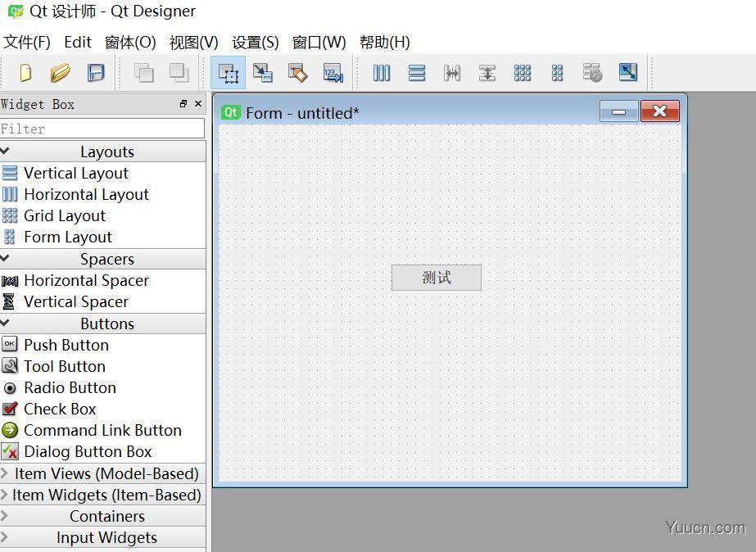Select Check Box widget in Widget Box

[x=60, y=409]
